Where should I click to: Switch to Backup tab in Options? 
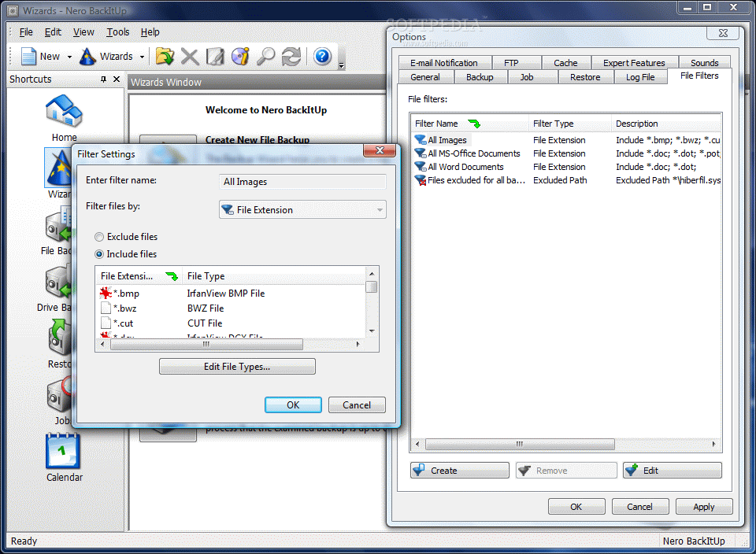480,77
